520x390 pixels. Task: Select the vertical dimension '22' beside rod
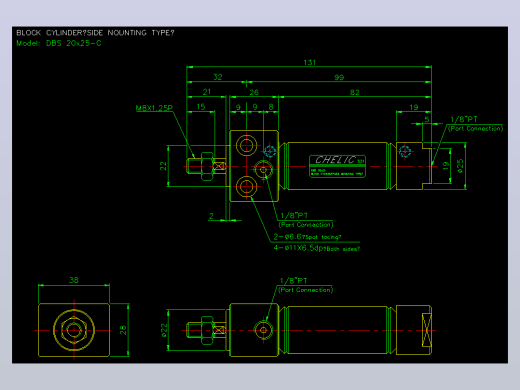pos(163,166)
